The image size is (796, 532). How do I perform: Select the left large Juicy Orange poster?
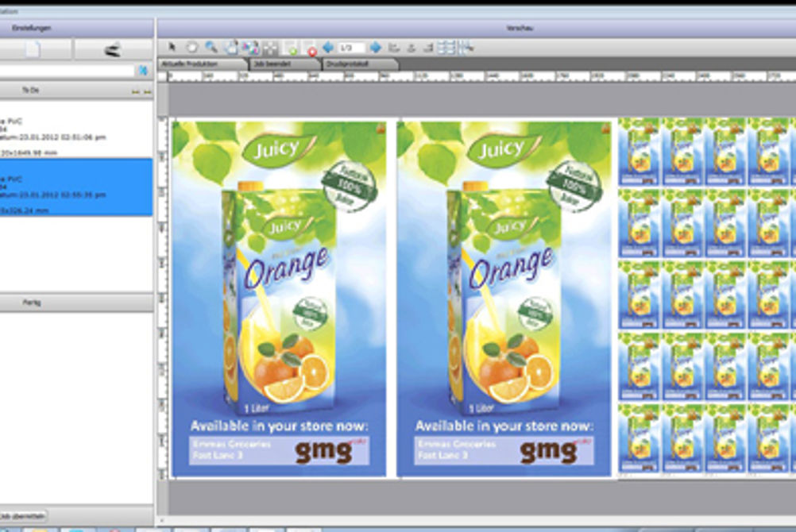(279, 299)
